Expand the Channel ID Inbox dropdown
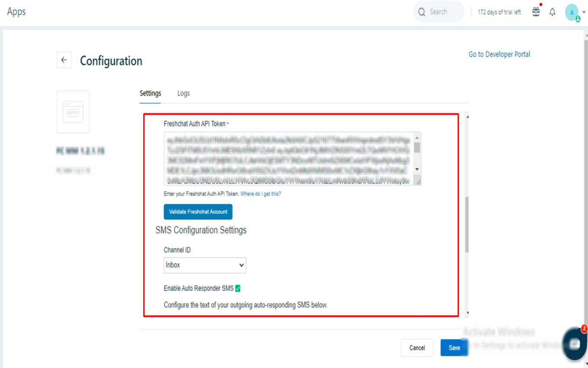 [205, 265]
